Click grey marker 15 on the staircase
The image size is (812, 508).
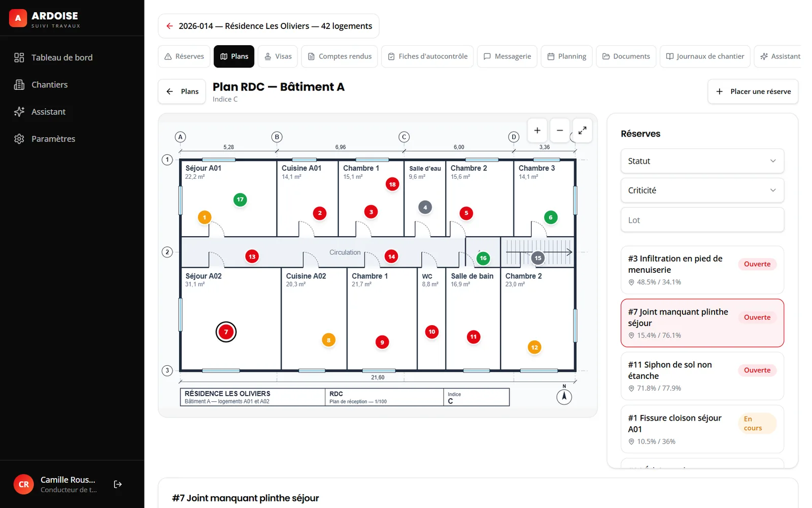pos(538,258)
